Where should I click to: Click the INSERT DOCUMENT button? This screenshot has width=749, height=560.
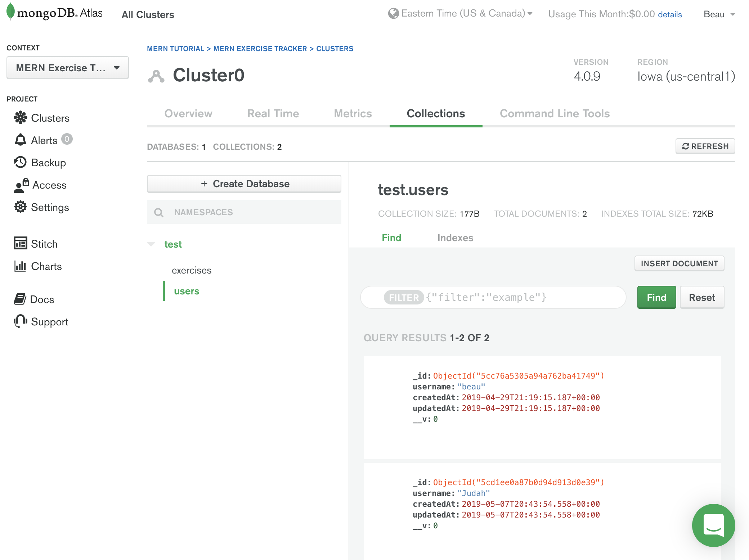pos(679,263)
